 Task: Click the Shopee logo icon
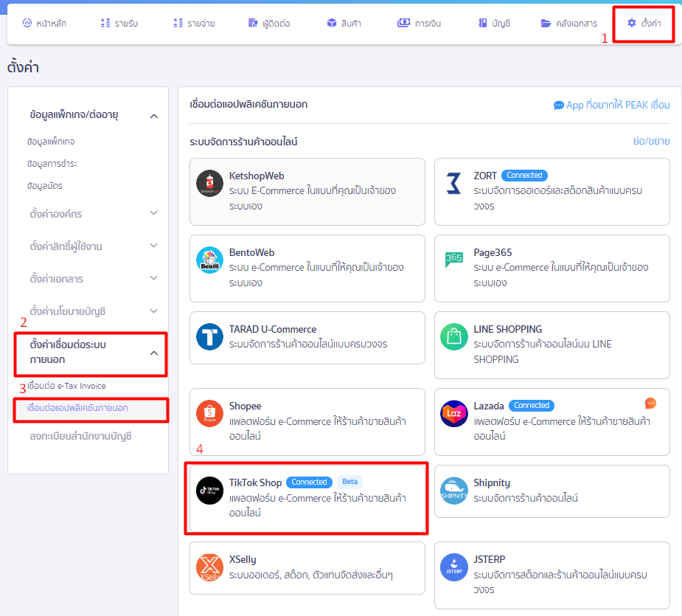[209, 413]
